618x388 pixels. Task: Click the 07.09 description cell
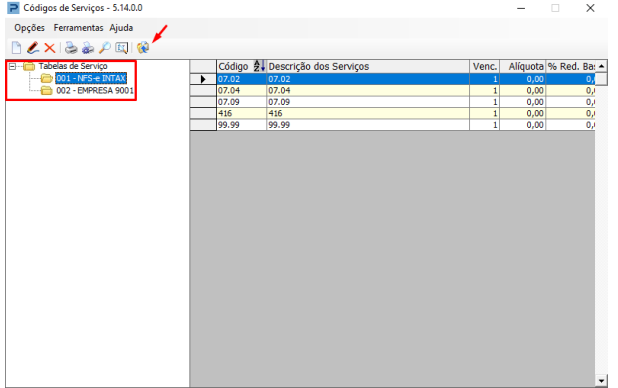click(x=368, y=102)
